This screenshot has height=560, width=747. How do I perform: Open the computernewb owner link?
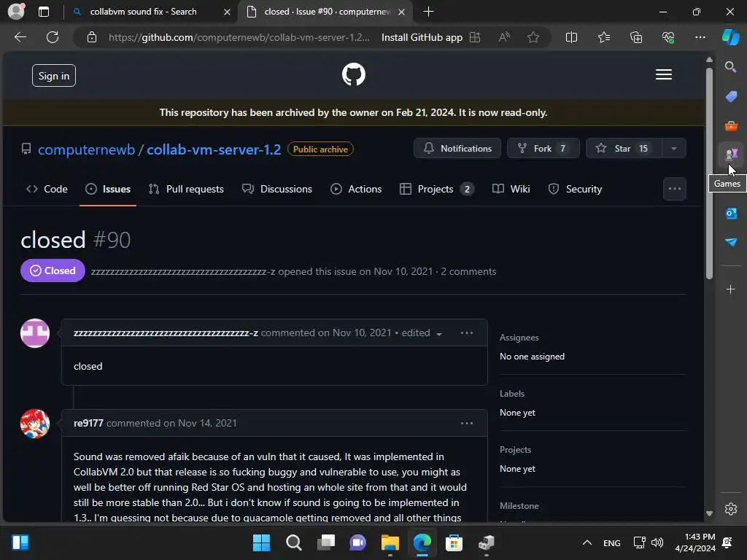[x=86, y=149]
